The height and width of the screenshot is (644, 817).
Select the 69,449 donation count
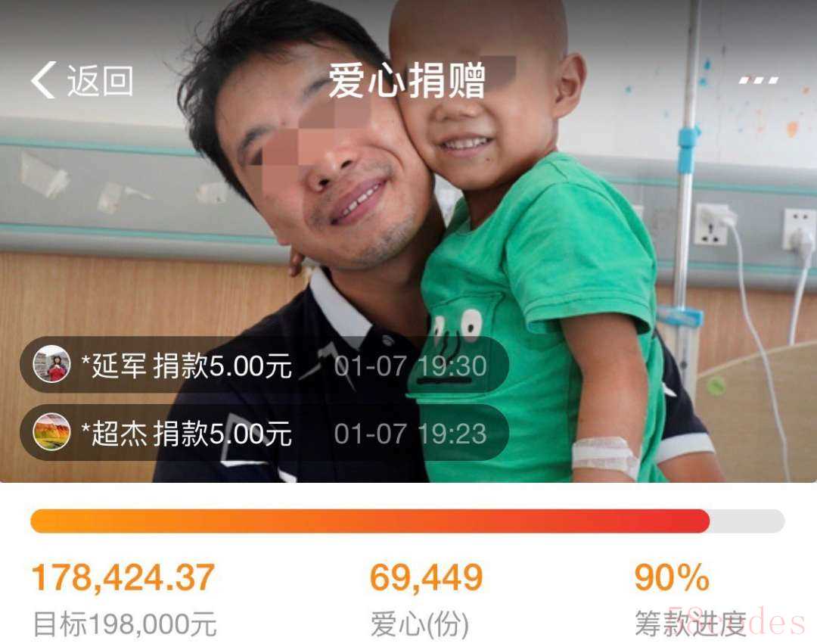coord(426,577)
